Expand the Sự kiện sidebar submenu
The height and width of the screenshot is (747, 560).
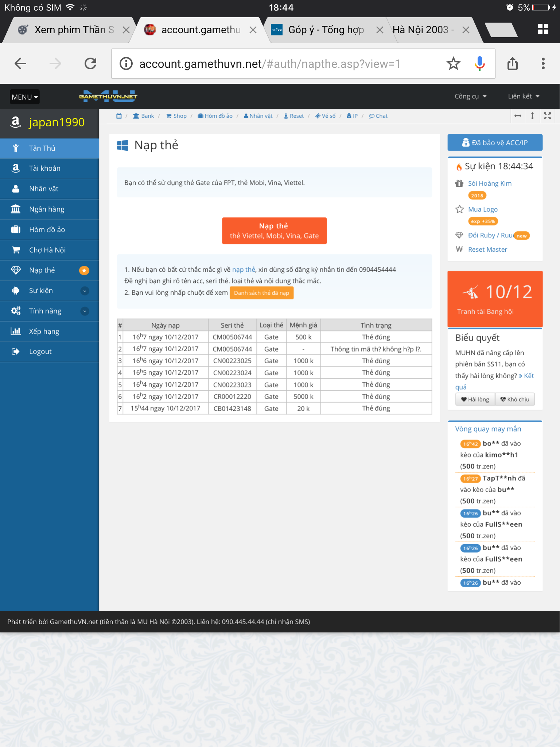click(85, 291)
